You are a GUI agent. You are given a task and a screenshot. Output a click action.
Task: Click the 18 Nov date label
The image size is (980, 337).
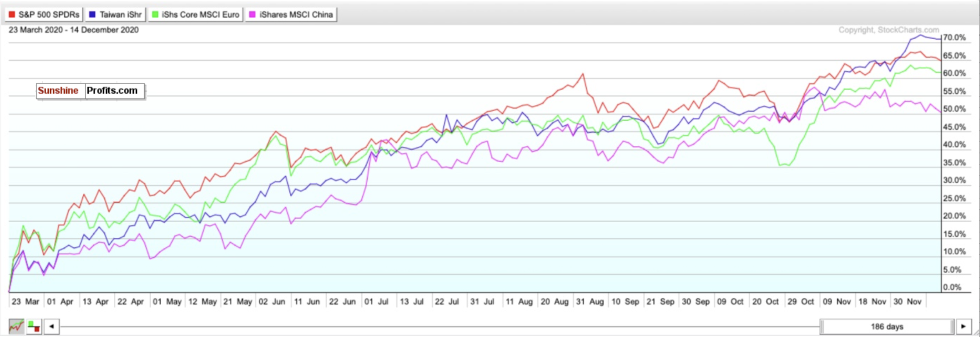tap(872, 302)
